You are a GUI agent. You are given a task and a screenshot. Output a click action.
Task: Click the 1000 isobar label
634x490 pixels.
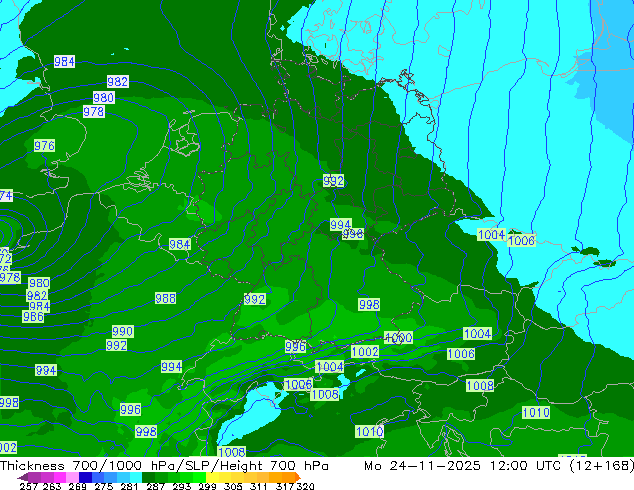click(398, 338)
